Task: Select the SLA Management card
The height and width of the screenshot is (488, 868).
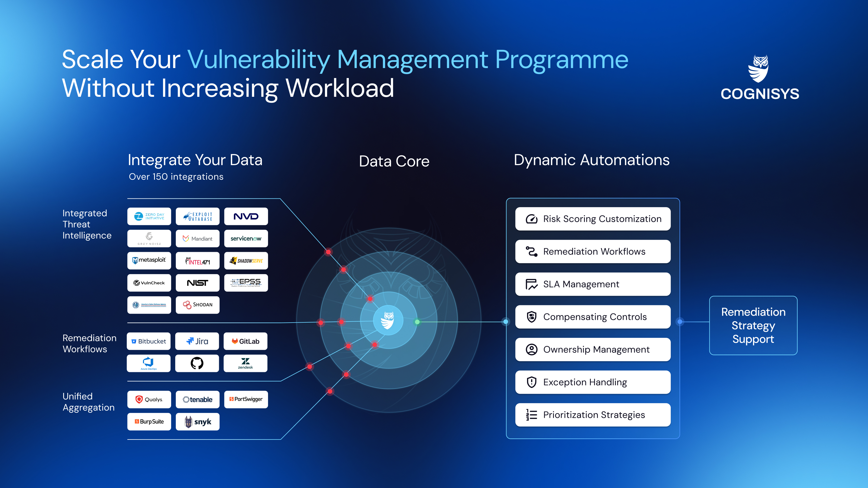Action: [593, 284]
